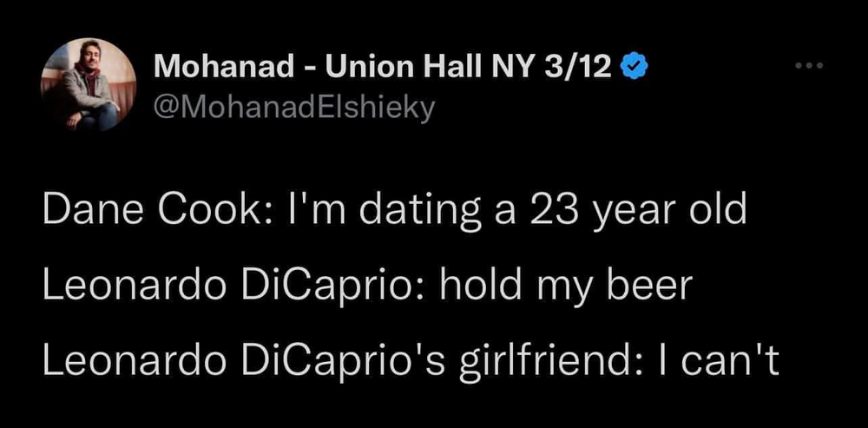Click the blue verified badge

[x=641, y=67]
